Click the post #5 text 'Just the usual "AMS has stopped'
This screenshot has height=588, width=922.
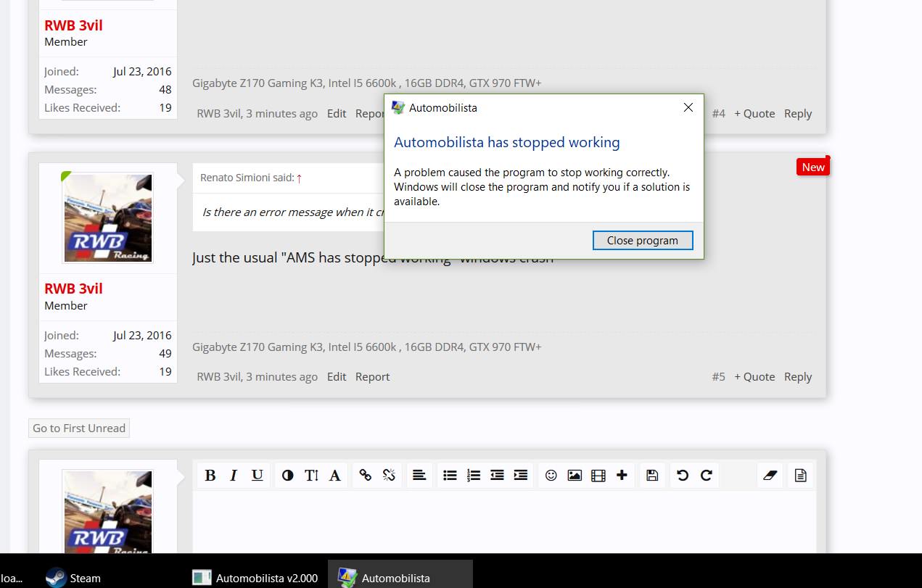(288, 257)
